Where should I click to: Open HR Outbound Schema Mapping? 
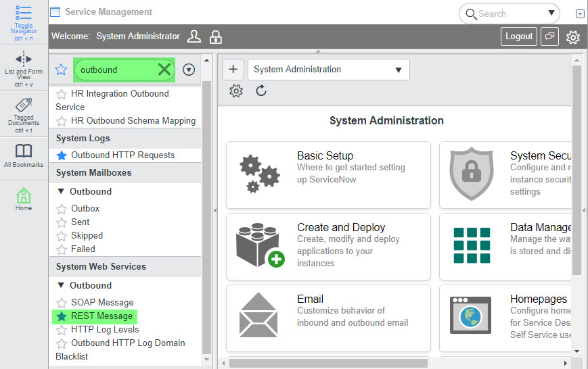133,121
